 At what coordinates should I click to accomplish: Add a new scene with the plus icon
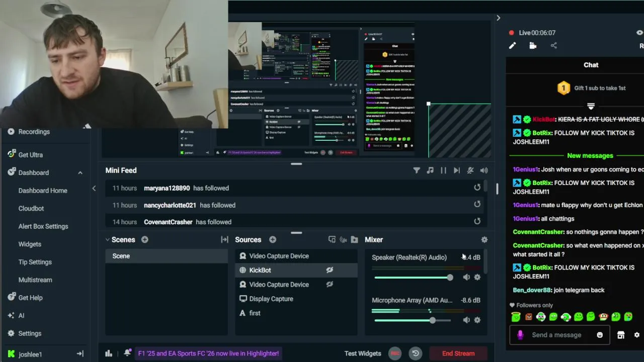(144, 240)
